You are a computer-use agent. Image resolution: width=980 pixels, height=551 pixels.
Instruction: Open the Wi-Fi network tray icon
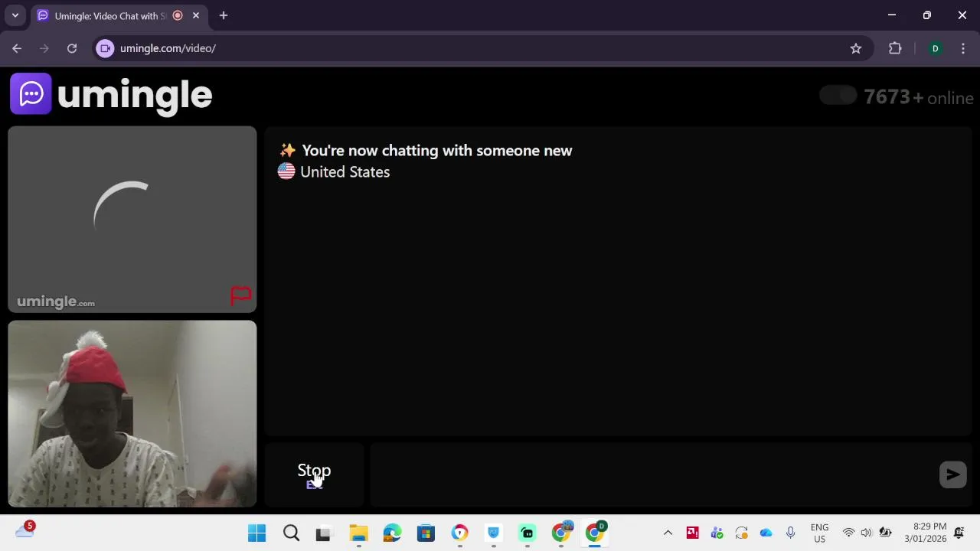pyautogui.click(x=848, y=533)
